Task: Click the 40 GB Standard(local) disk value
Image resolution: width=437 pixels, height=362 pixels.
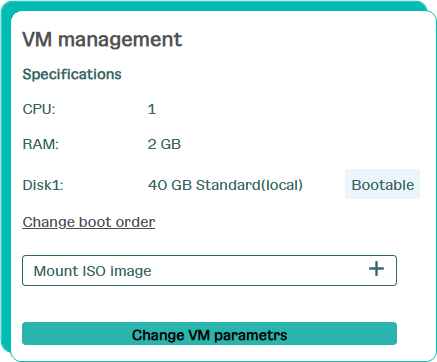Action: [x=225, y=185]
